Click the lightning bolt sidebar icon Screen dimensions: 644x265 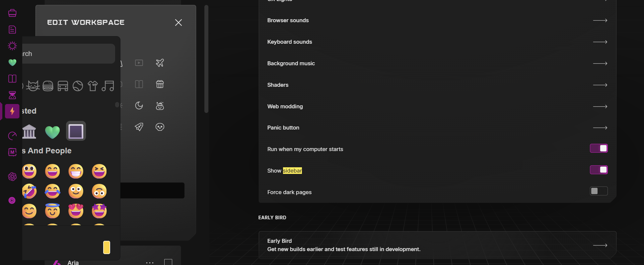[x=12, y=111]
